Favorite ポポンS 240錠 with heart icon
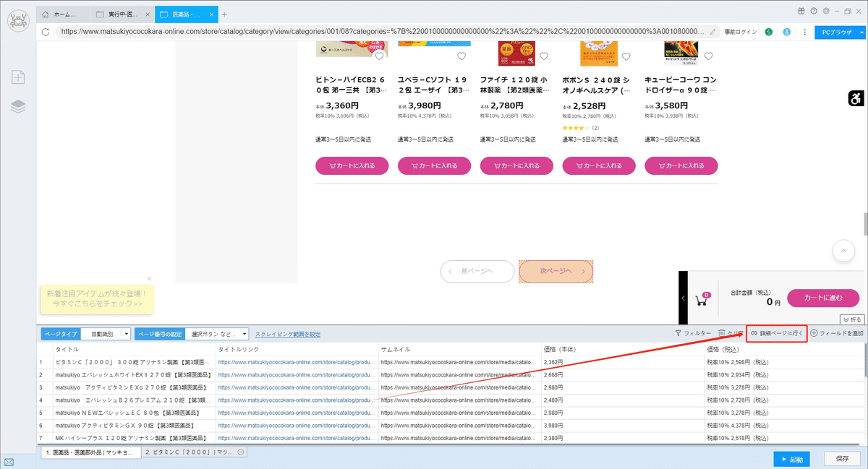Screen dimensions: 868x469 626,56
